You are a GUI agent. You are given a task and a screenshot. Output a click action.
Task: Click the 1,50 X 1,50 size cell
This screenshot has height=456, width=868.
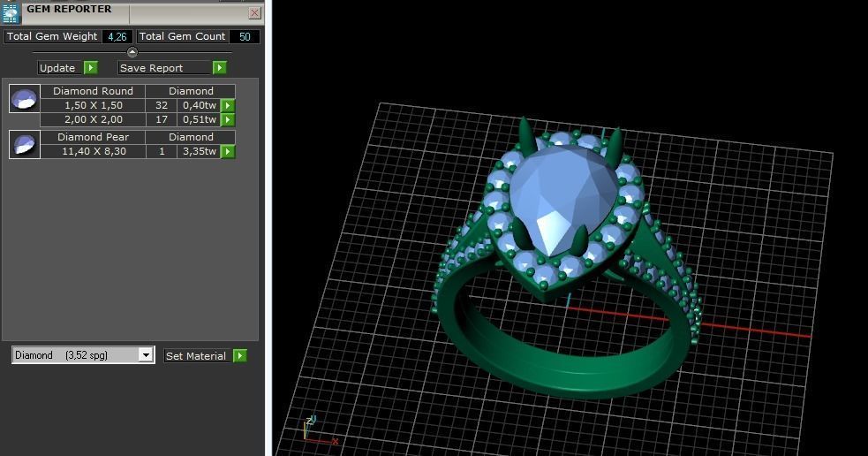point(93,105)
